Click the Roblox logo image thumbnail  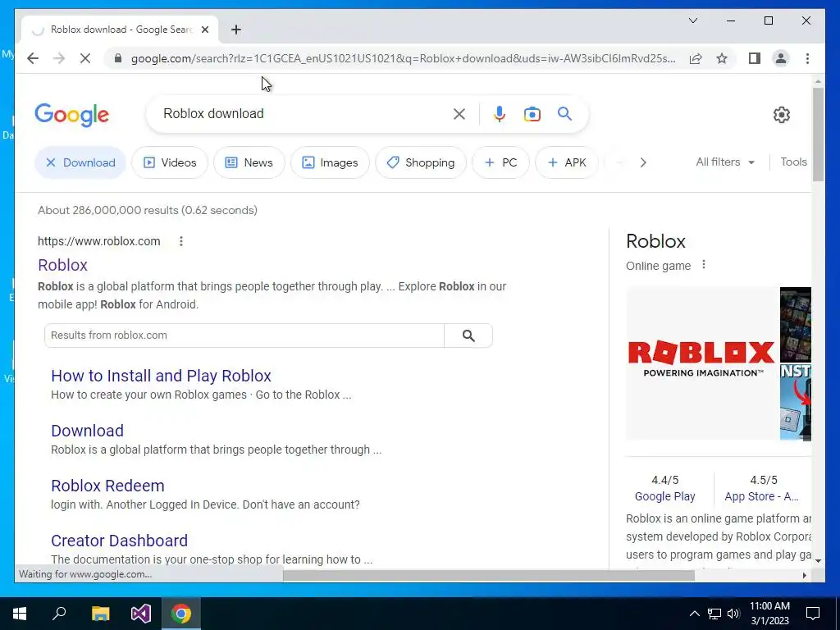pyautogui.click(x=702, y=363)
